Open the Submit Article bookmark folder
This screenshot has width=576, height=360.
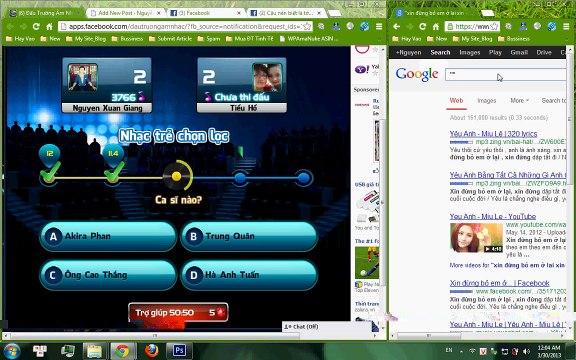[x=170, y=39]
